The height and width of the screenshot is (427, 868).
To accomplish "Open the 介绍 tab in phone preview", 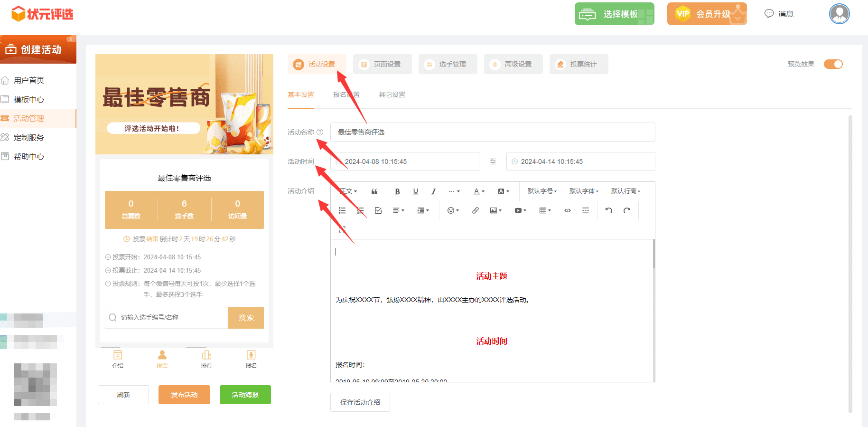I will pos(118,359).
